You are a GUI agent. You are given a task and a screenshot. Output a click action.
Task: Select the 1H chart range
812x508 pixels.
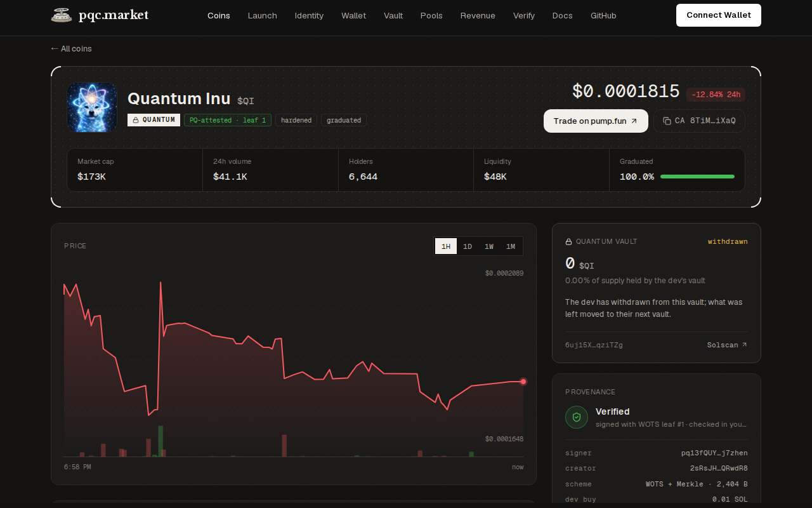pos(446,246)
